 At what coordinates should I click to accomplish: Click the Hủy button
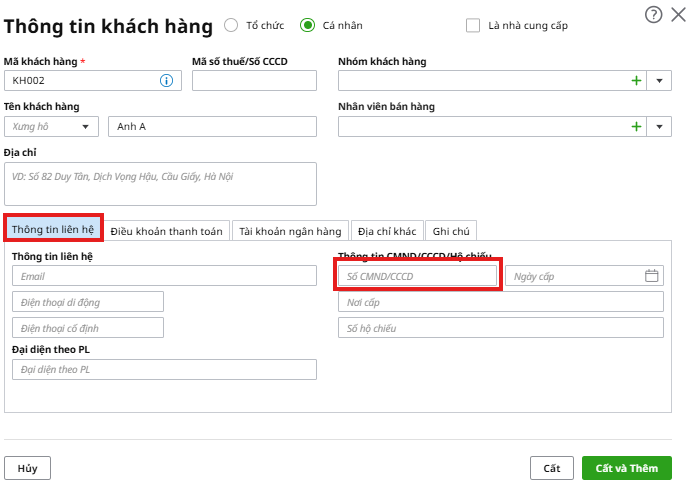pos(27,467)
